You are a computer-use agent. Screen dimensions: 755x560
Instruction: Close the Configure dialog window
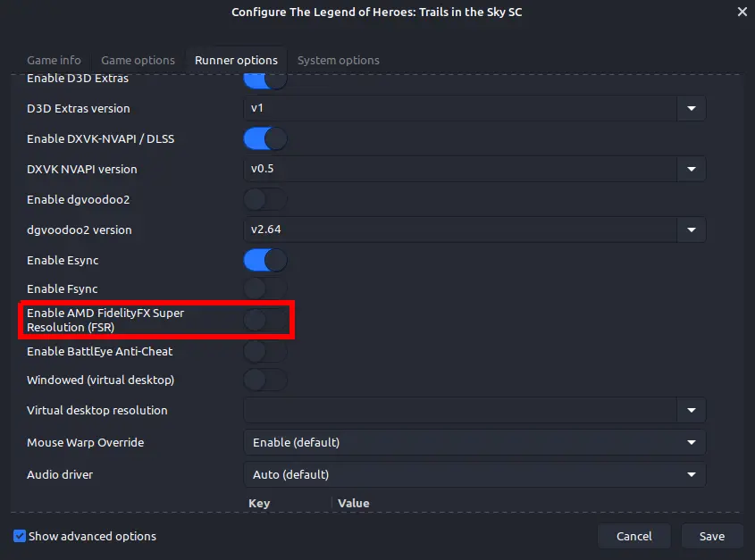coord(742,12)
